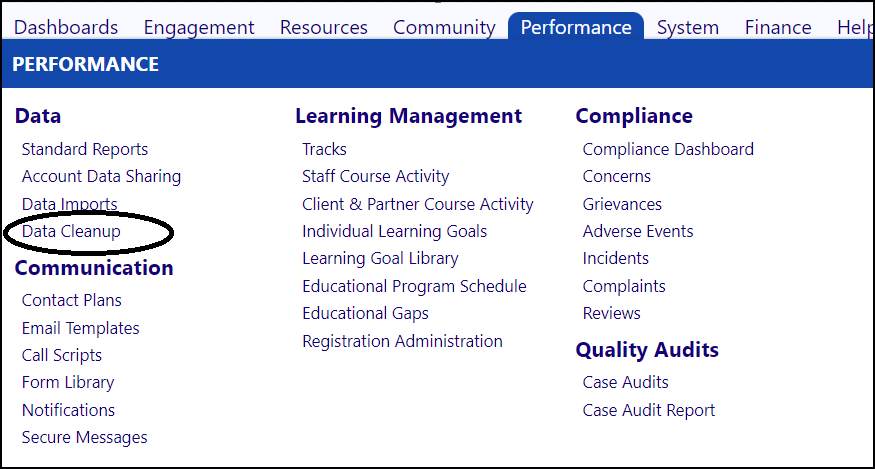Open the System tab
875x469 pixels.
click(688, 27)
